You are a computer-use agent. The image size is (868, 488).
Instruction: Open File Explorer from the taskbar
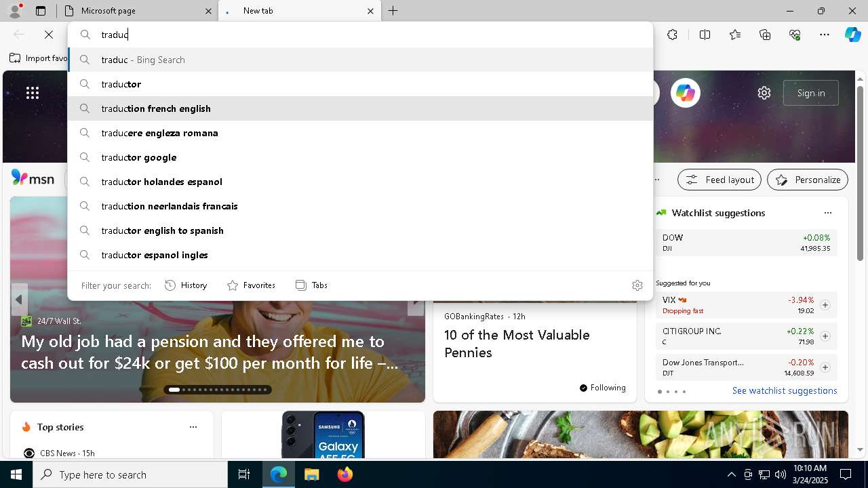click(x=311, y=474)
